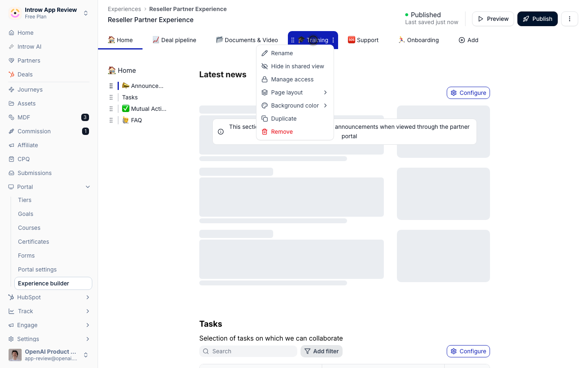Click the info icon in the announcement notice
588x368 pixels.
[221, 132]
